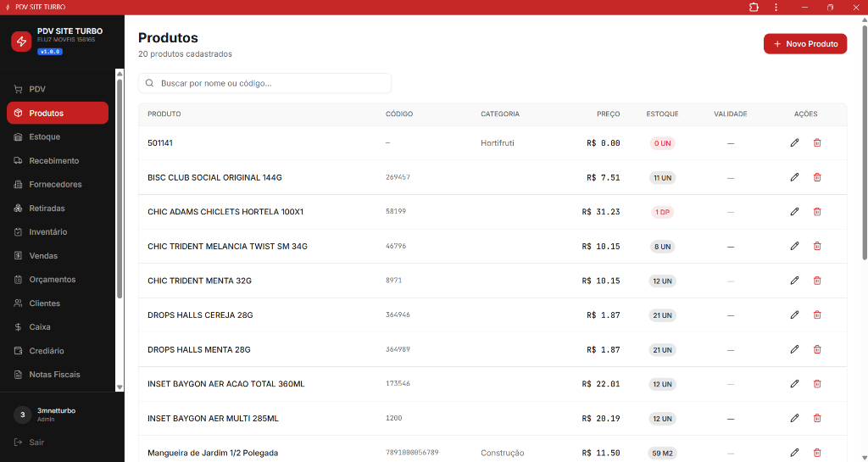Click the 59 M2 stock badge
868x462 pixels.
pos(662,454)
